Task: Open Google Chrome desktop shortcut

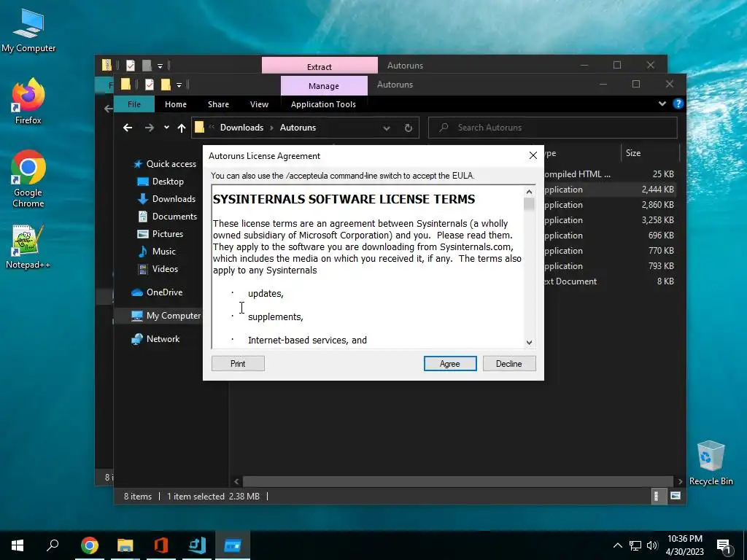Action: pyautogui.click(x=28, y=179)
